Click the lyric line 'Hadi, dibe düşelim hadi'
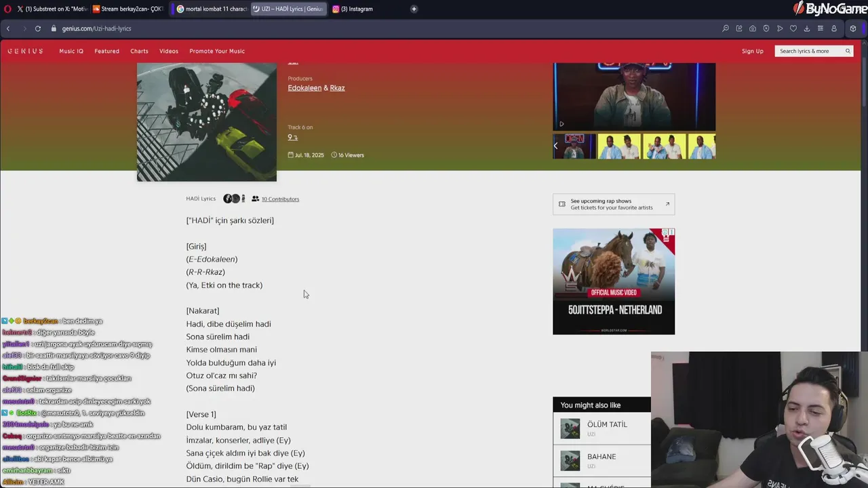 [x=229, y=324]
